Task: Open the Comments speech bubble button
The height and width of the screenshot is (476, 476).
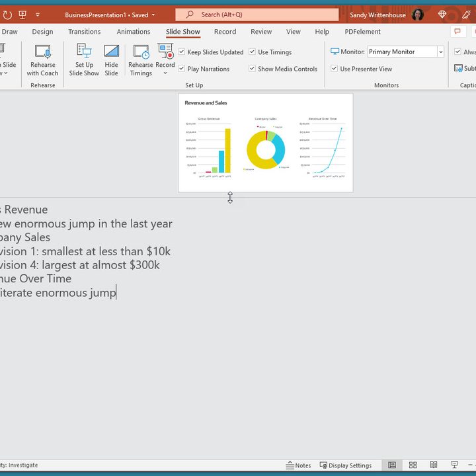Action: point(457,31)
